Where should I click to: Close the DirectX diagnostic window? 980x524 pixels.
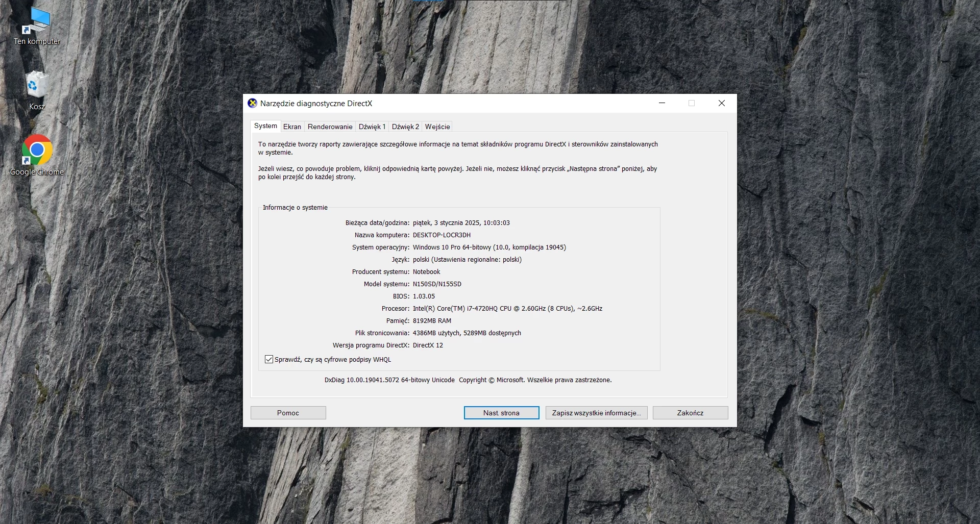[722, 103]
